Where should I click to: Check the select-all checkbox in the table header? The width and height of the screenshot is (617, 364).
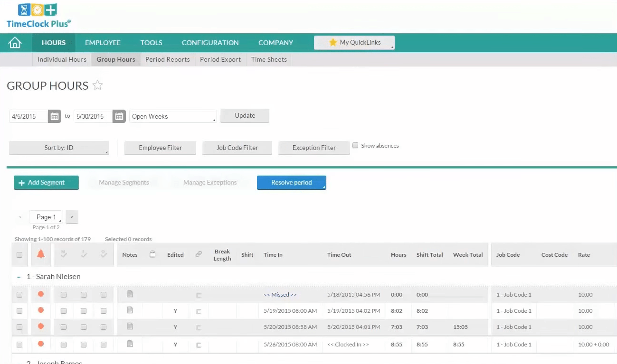click(x=19, y=254)
